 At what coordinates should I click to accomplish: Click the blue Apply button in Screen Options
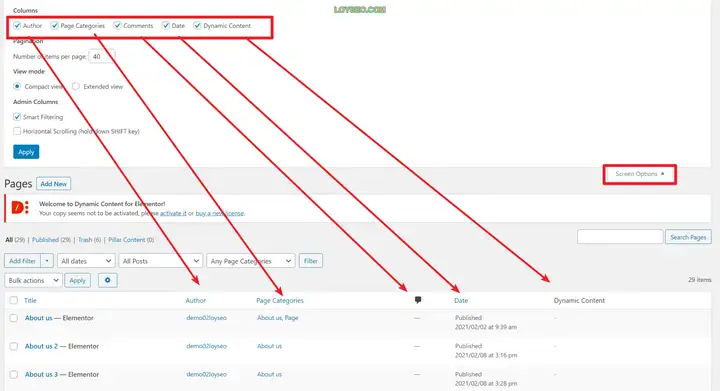(x=26, y=152)
